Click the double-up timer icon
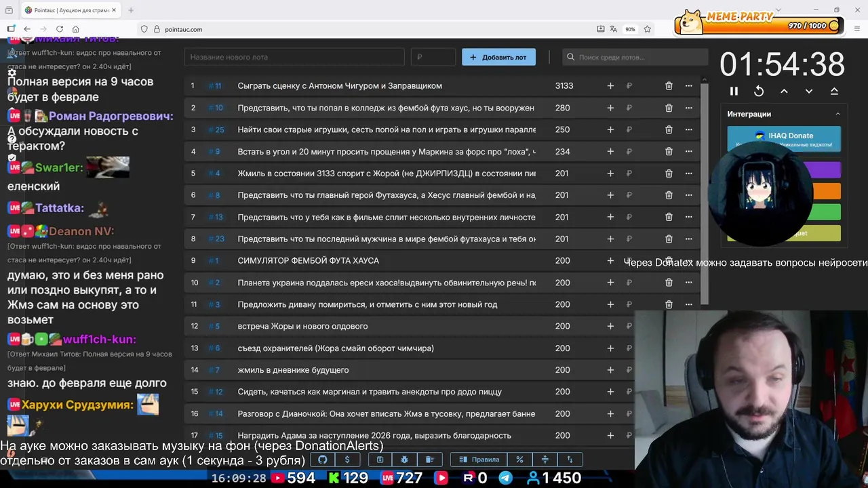This screenshot has width=868, height=488. pyautogui.click(x=834, y=91)
